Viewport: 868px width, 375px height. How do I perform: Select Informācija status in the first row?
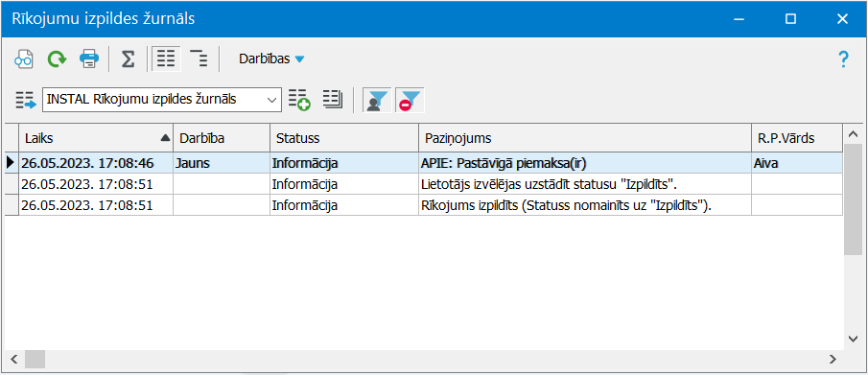coord(343,163)
